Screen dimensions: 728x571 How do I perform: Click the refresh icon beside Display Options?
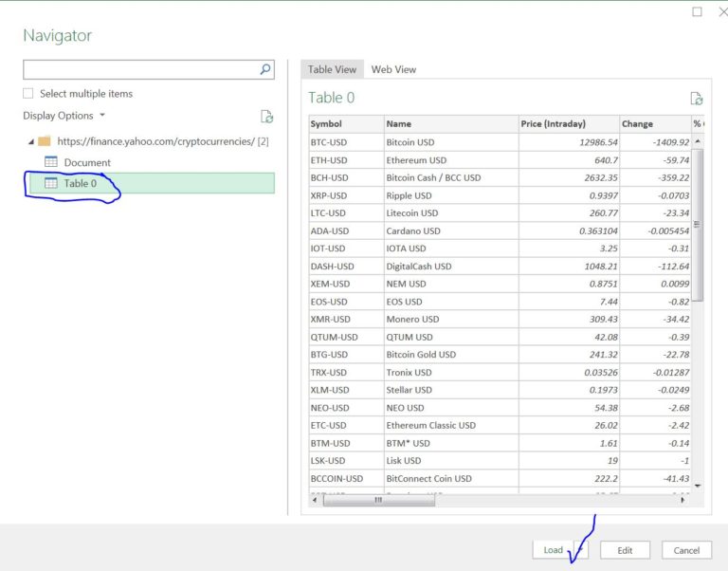click(267, 117)
